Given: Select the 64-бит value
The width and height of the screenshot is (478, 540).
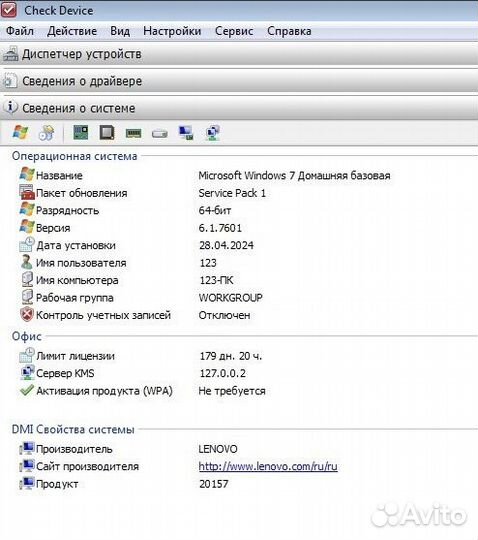Looking at the screenshot, I should coord(215,210).
